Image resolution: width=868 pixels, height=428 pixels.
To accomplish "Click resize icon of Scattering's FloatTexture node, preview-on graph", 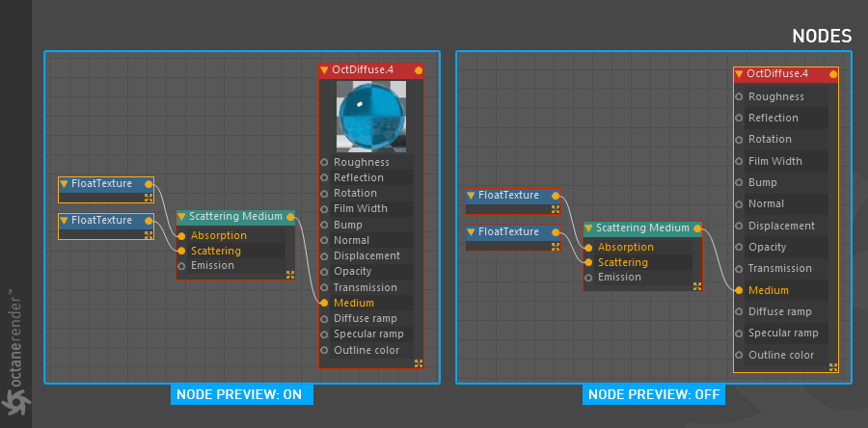I will [x=149, y=235].
